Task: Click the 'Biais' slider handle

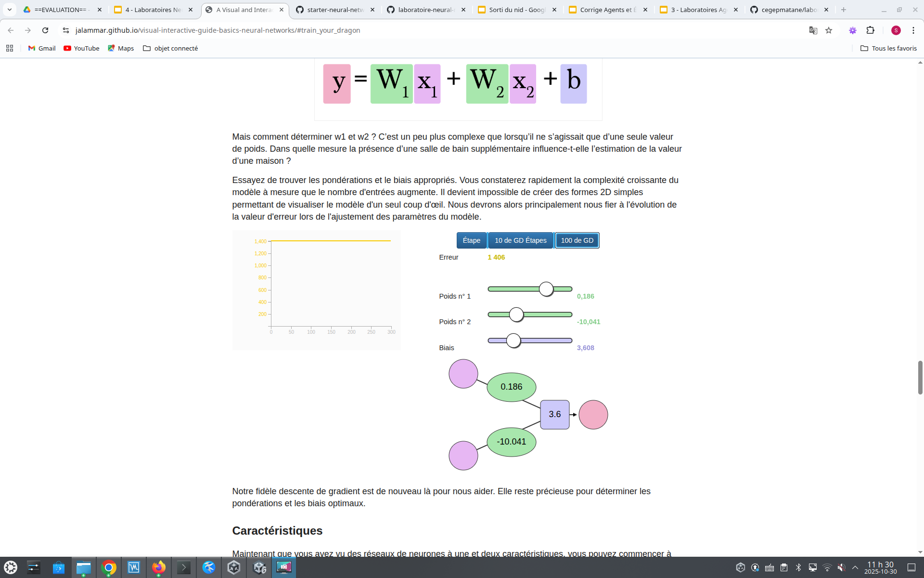Action: click(x=513, y=341)
